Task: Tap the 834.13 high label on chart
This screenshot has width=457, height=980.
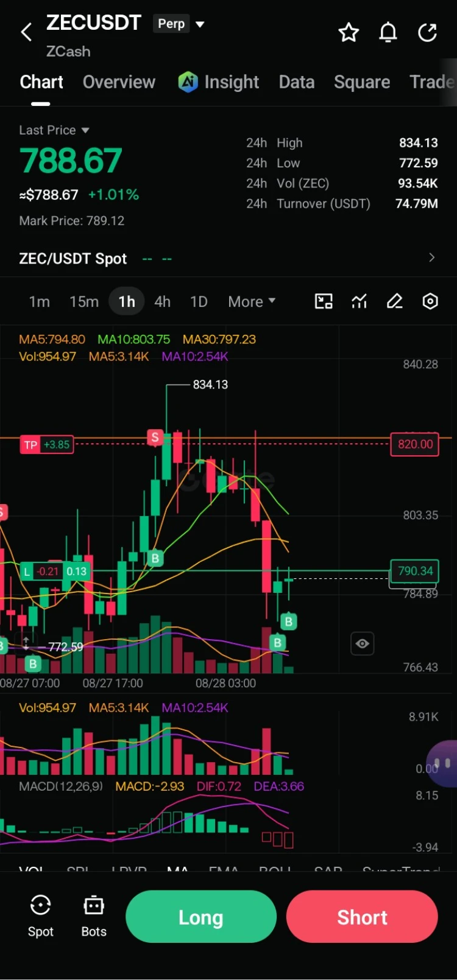Action: (x=210, y=385)
